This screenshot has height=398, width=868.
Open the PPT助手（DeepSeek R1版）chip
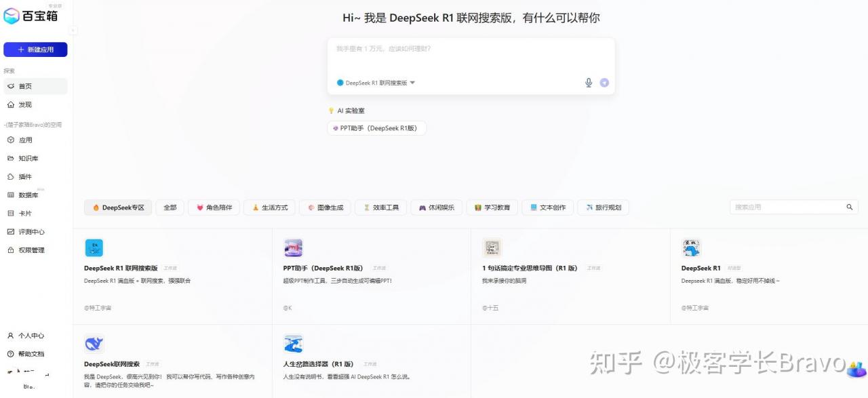coord(376,128)
